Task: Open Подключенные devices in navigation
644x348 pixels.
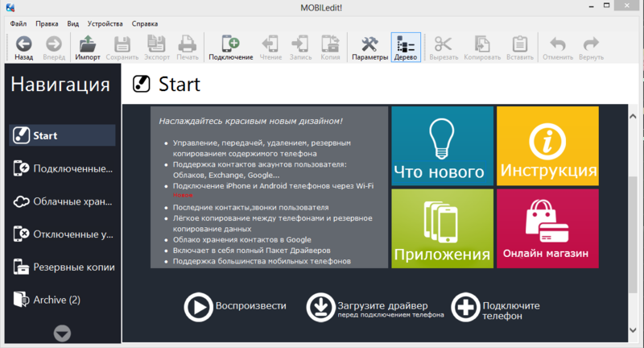Action: pyautogui.click(x=63, y=168)
